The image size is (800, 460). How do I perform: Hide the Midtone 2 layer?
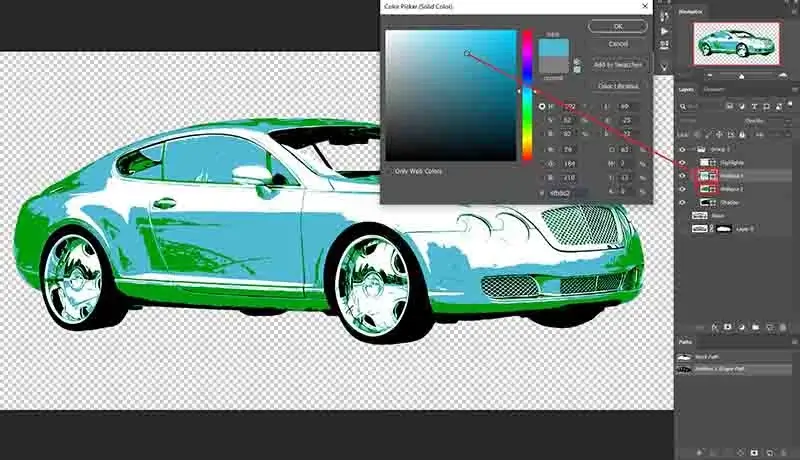(682, 189)
